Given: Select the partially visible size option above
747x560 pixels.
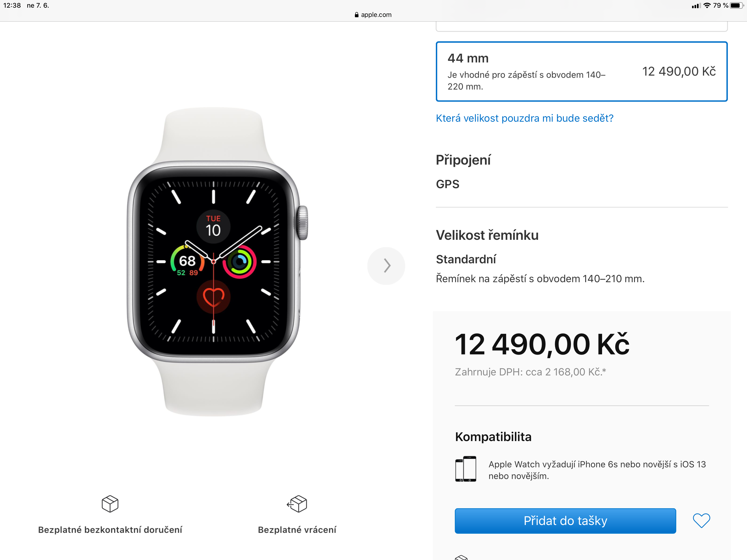Looking at the screenshot, I should 582,26.
